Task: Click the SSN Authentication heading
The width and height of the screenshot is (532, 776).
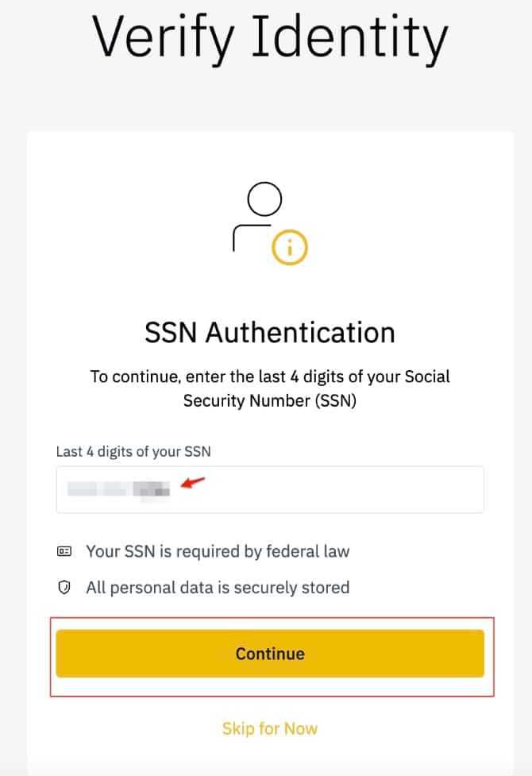Action: (x=269, y=332)
